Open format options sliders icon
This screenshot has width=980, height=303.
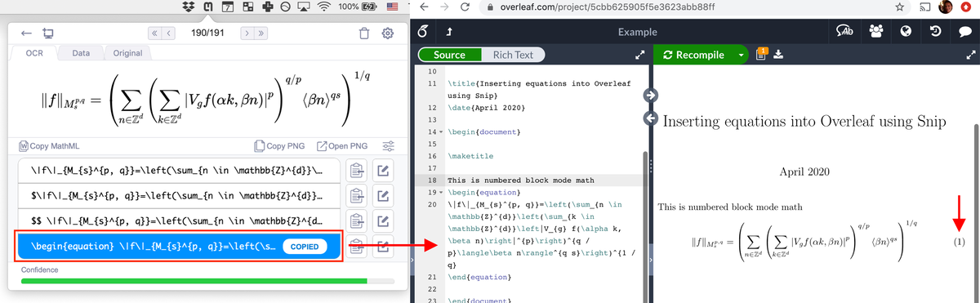tap(389, 146)
